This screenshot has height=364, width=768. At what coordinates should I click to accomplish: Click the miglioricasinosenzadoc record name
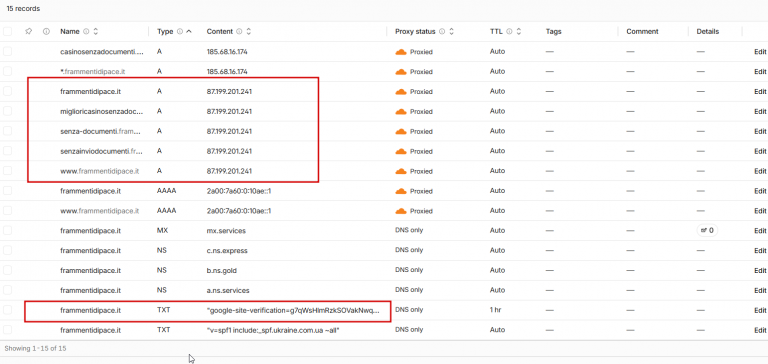coord(101,111)
